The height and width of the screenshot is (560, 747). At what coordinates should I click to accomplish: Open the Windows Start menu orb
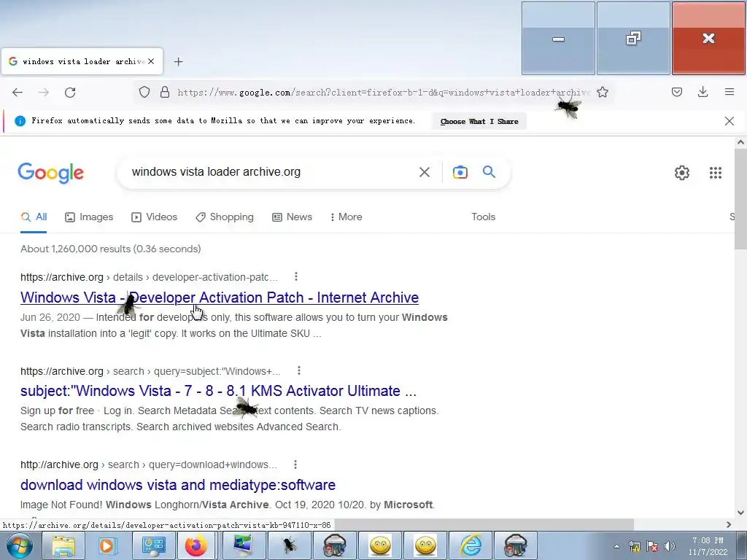point(19,545)
